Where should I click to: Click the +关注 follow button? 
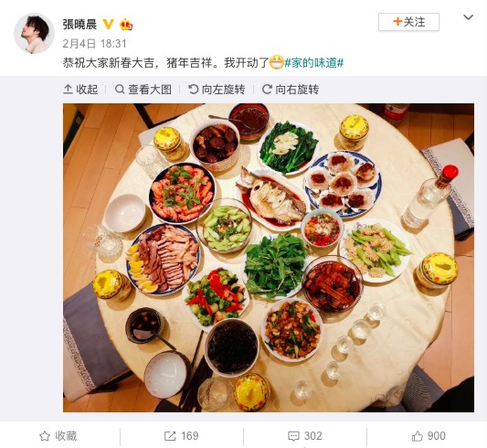408,22
